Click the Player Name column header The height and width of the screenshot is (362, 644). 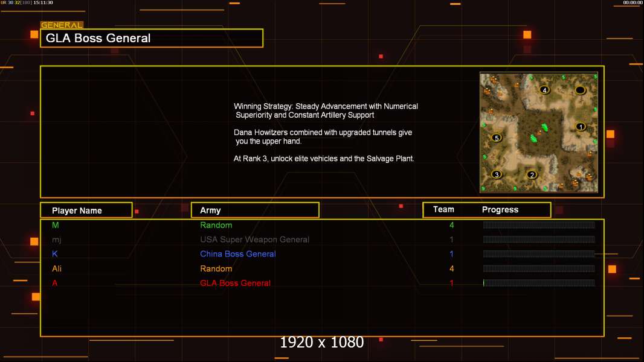tap(86, 211)
